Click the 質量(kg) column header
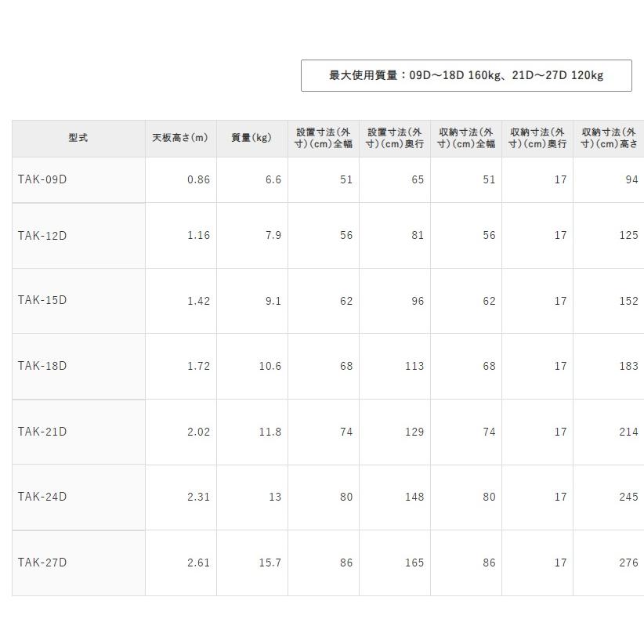644x644 pixels. click(251, 138)
